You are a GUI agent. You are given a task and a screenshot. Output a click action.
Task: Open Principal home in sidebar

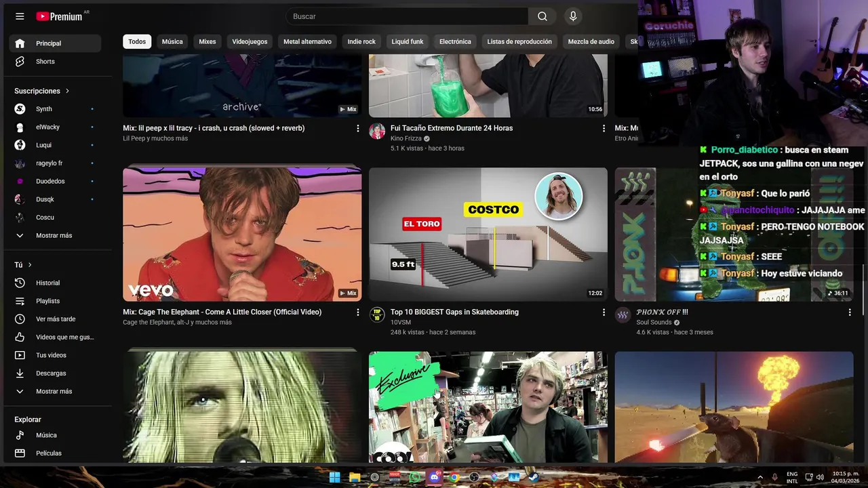point(55,43)
